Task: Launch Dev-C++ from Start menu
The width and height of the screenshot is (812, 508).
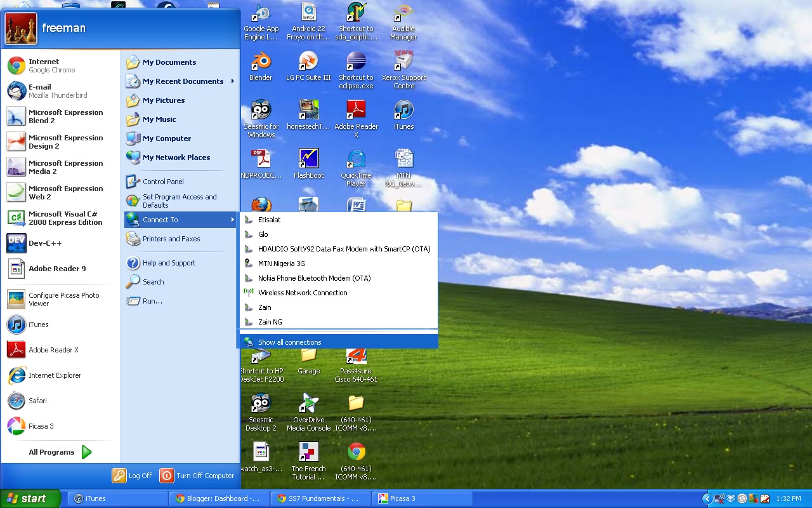Action: pos(60,243)
